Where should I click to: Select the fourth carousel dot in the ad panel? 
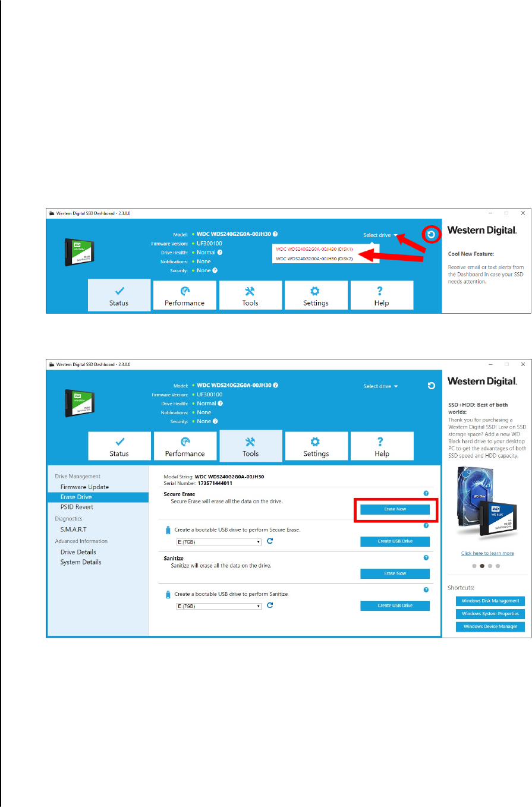[x=498, y=566]
